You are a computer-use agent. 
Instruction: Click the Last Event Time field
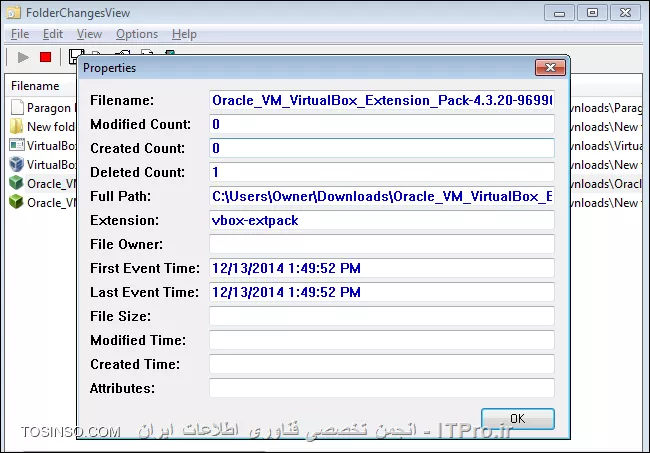point(382,292)
